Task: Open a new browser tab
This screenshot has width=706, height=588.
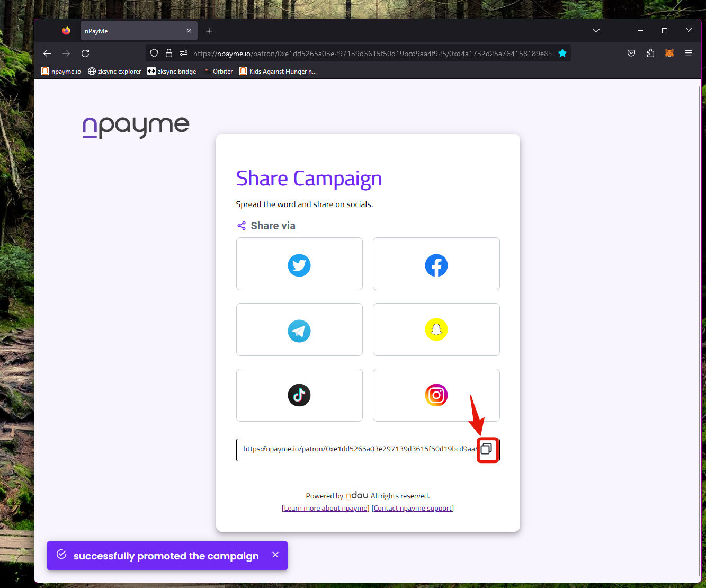Action: point(209,31)
